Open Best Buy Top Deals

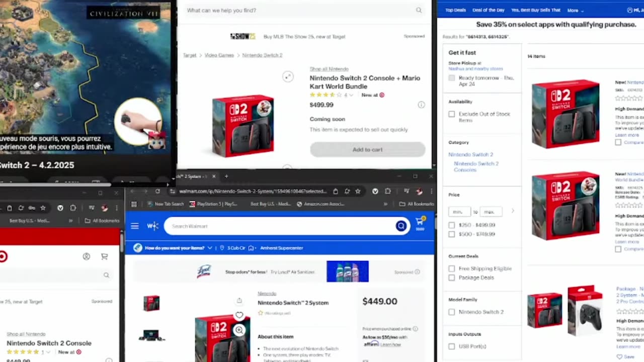coord(455,10)
